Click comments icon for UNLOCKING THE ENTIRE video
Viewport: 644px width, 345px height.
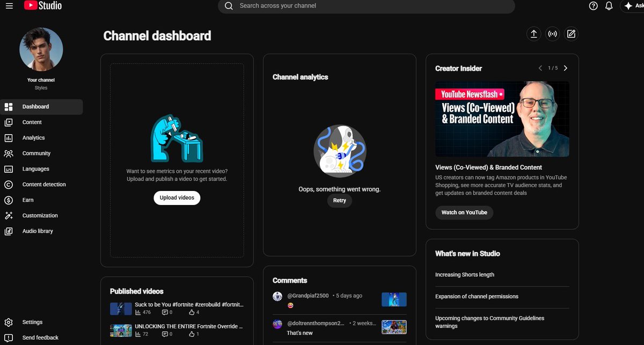[165, 334]
